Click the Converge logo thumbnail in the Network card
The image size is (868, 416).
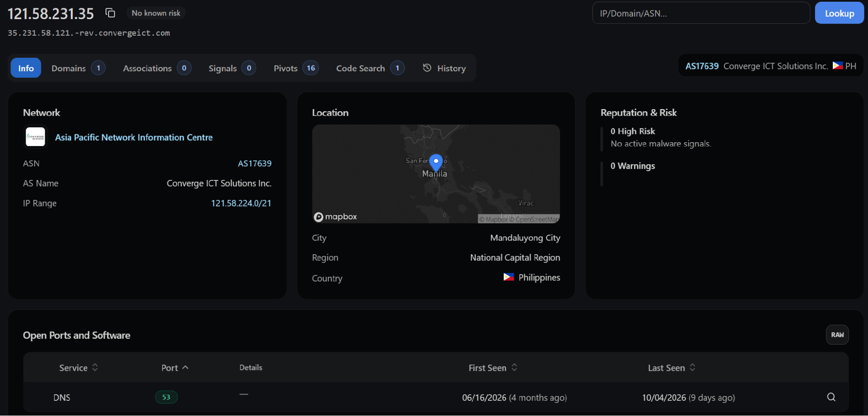[x=36, y=137]
